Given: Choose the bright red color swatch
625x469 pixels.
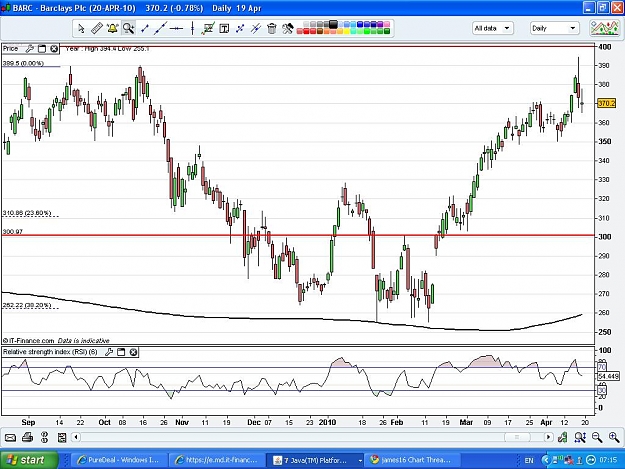Looking at the screenshot, I should (x=307, y=31).
